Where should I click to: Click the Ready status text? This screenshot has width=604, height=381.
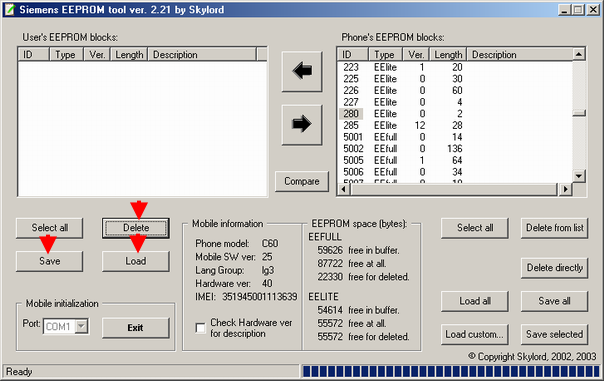19,371
